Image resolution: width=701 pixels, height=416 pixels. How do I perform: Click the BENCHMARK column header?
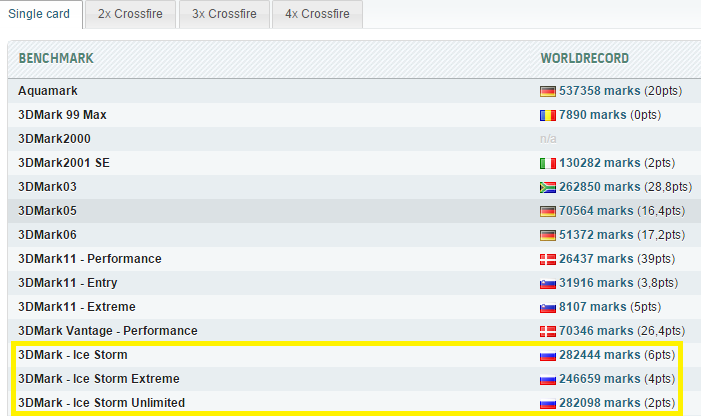[56, 59]
